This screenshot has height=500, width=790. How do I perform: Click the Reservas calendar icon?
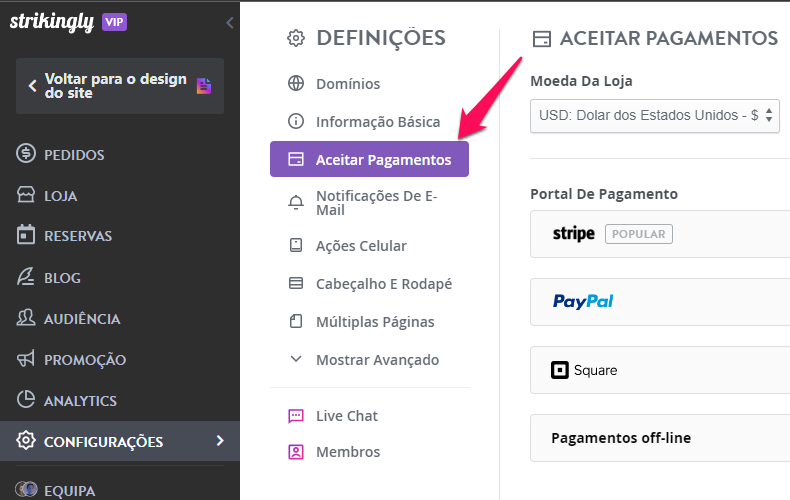click(26, 235)
